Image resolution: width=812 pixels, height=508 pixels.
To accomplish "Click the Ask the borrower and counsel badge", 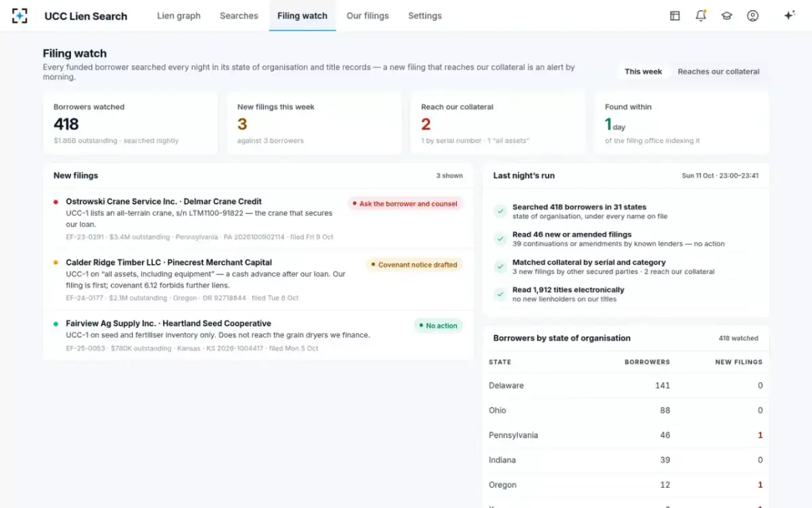I will [x=405, y=204].
